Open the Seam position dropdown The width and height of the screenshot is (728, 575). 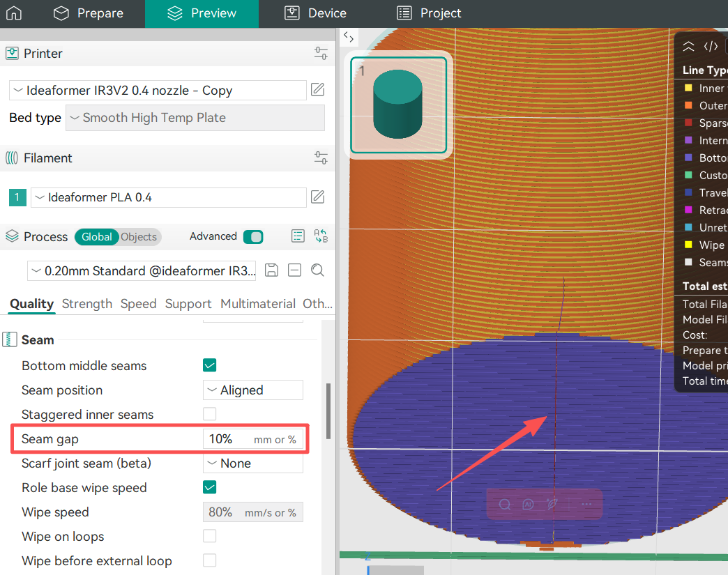(253, 390)
